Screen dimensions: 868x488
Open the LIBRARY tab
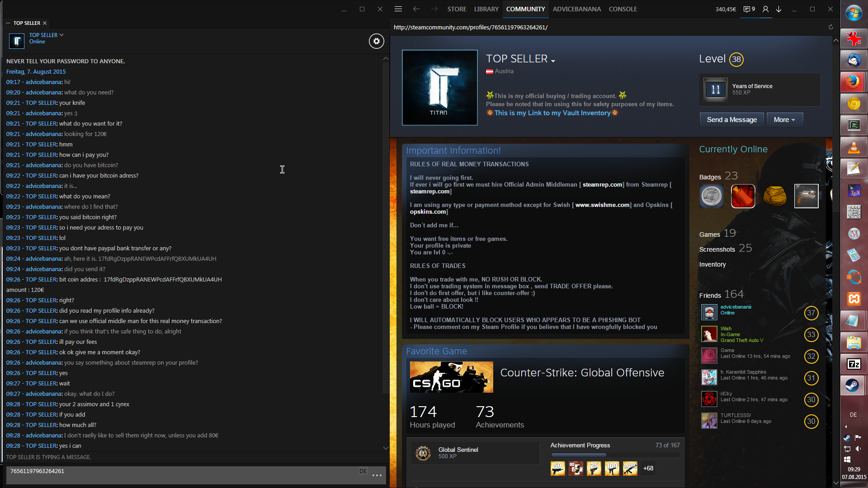(x=486, y=9)
